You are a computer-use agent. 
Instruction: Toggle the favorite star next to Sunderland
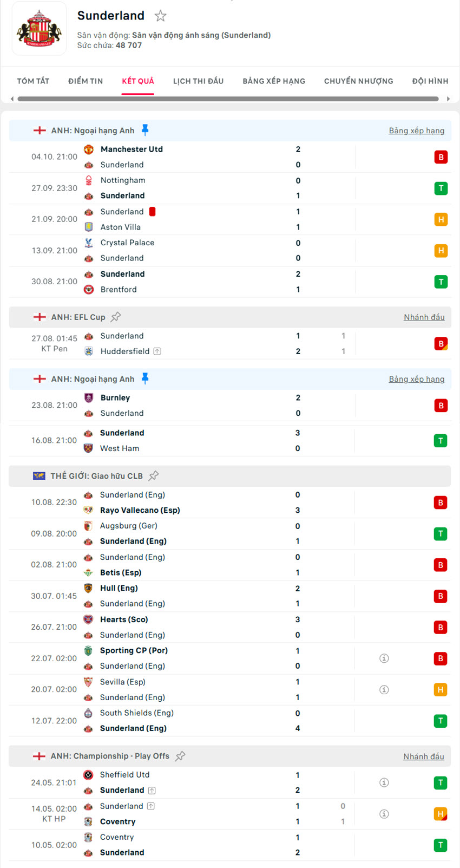coord(160,16)
